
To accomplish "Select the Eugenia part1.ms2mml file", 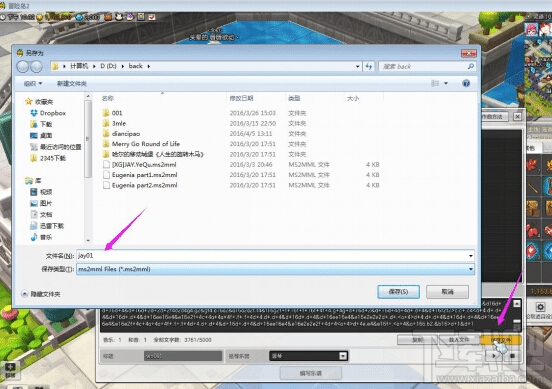I will pyautogui.click(x=144, y=175).
